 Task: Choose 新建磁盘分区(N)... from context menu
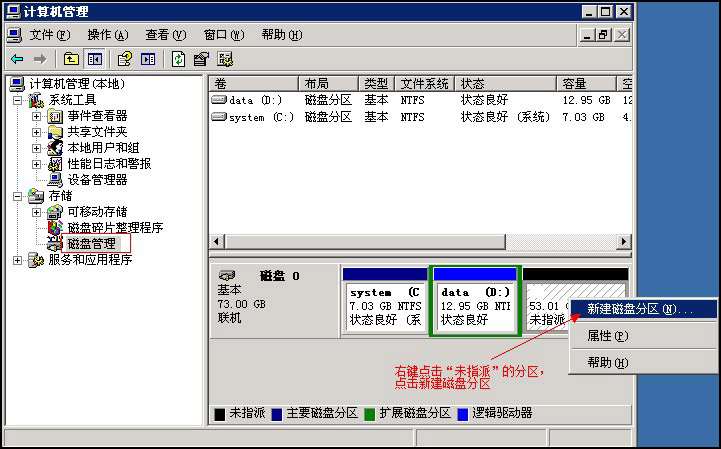coord(640,309)
